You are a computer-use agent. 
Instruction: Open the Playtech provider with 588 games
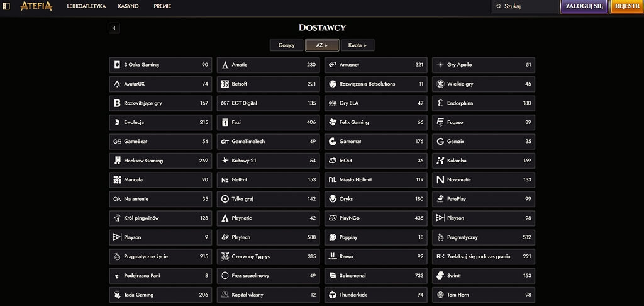point(268,237)
